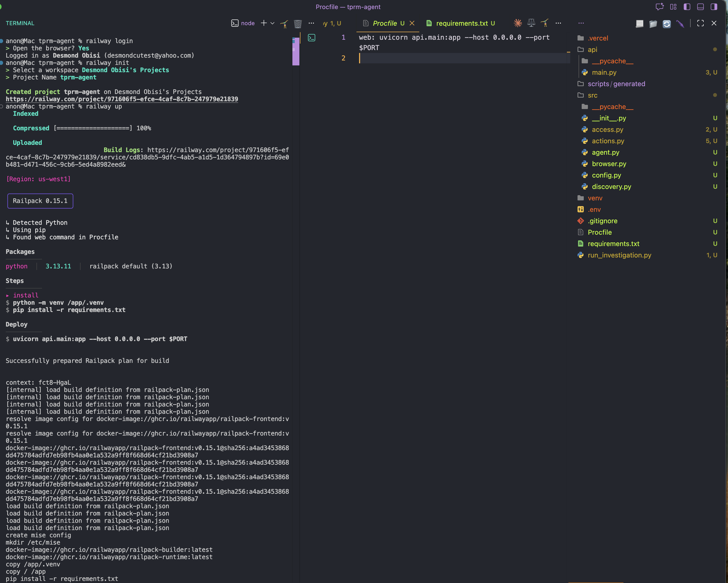Screen dimensions: 728x583
Task: Click the shell icon beside the node terminal
Action: point(235,23)
